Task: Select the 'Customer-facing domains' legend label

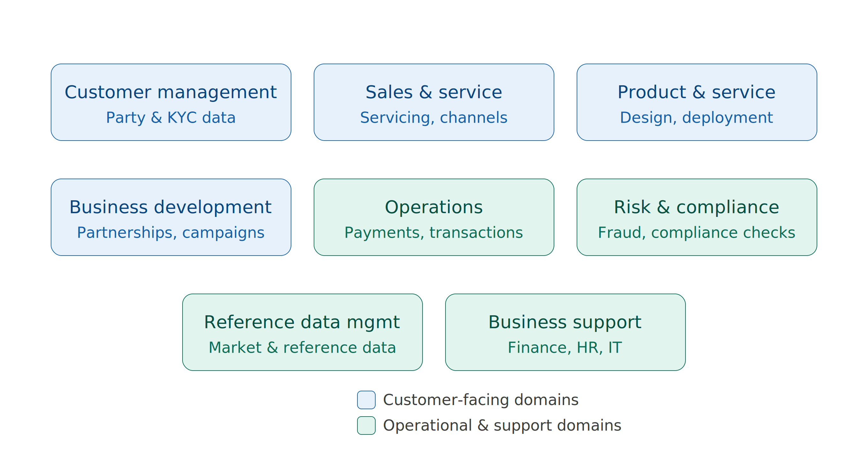Action: (481, 400)
